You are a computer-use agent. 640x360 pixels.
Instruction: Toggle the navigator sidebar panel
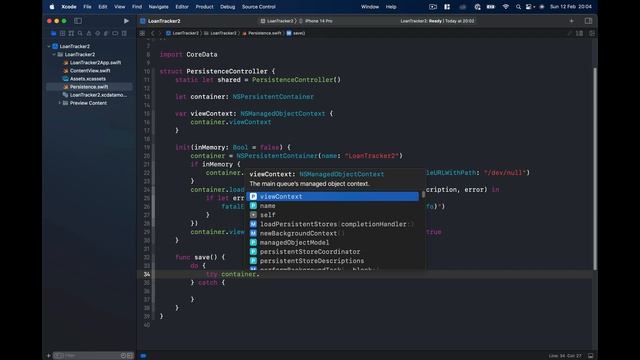click(78, 21)
